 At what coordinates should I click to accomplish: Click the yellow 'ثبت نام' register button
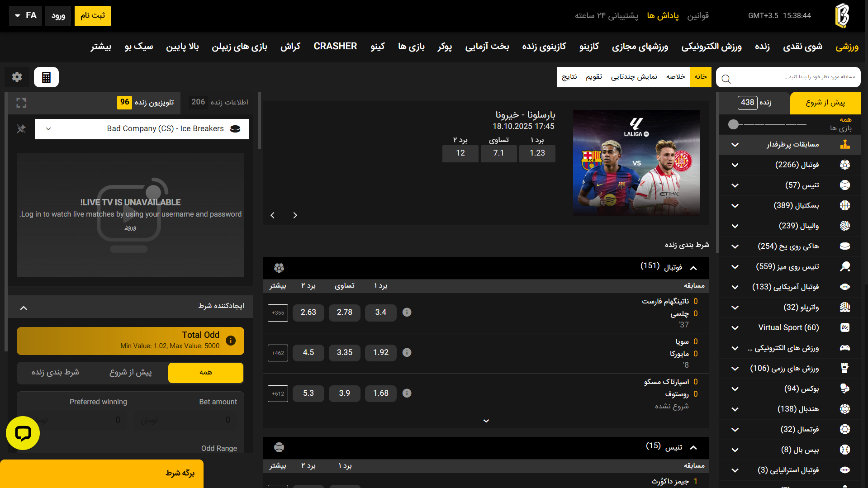point(93,16)
